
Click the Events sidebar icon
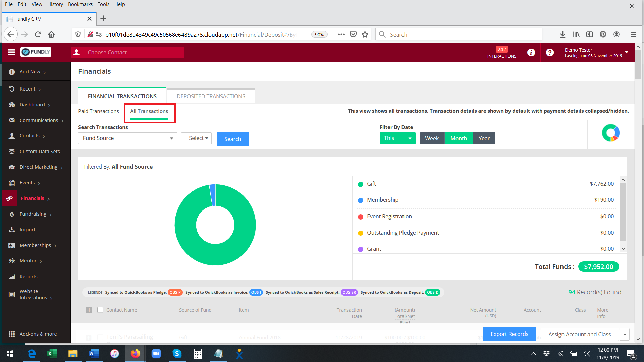(x=11, y=182)
